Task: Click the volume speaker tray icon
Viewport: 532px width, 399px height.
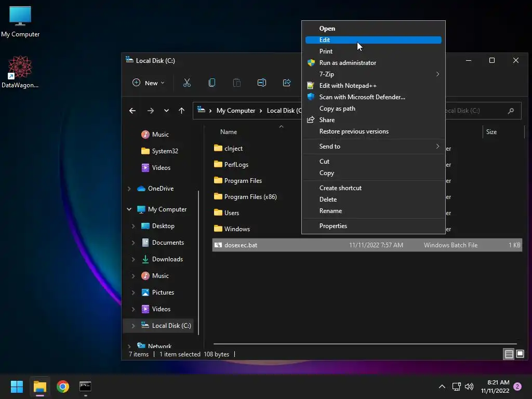Action: (469, 387)
